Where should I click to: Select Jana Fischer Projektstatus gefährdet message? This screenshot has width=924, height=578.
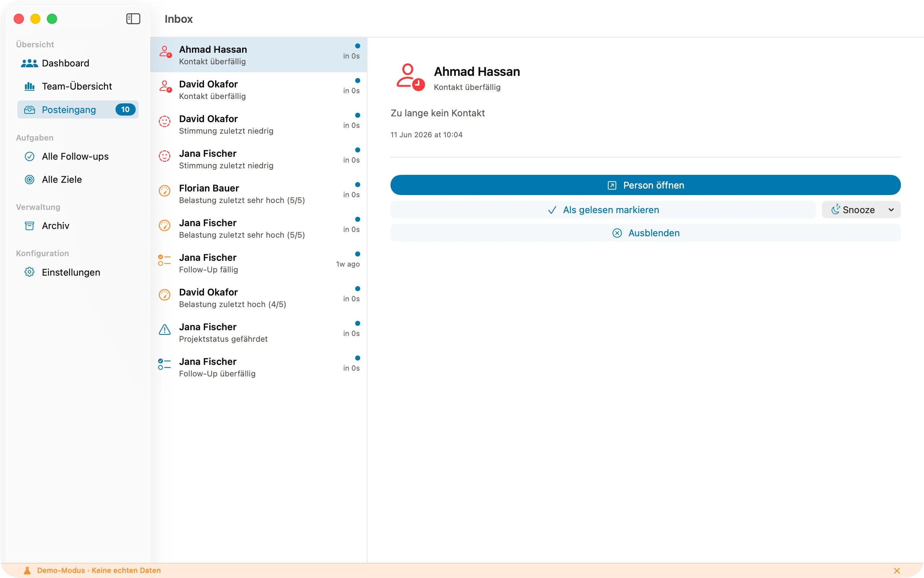click(258, 333)
